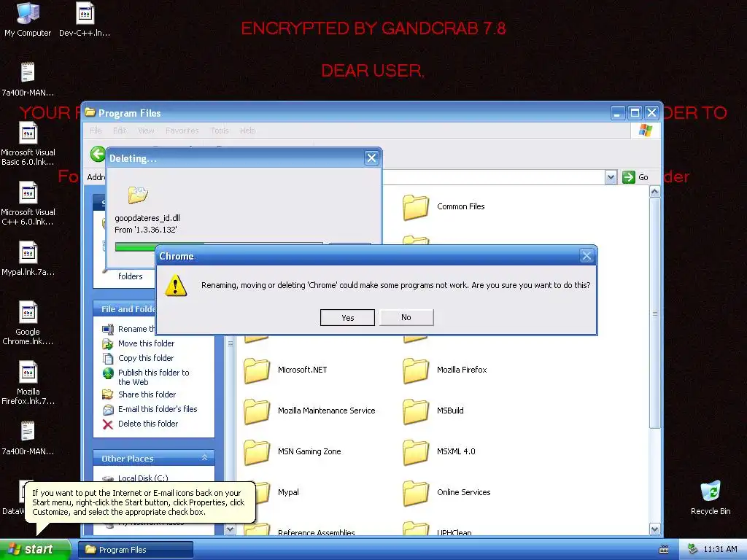
Task: Open the Recycle Bin
Action: pos(711,497)
